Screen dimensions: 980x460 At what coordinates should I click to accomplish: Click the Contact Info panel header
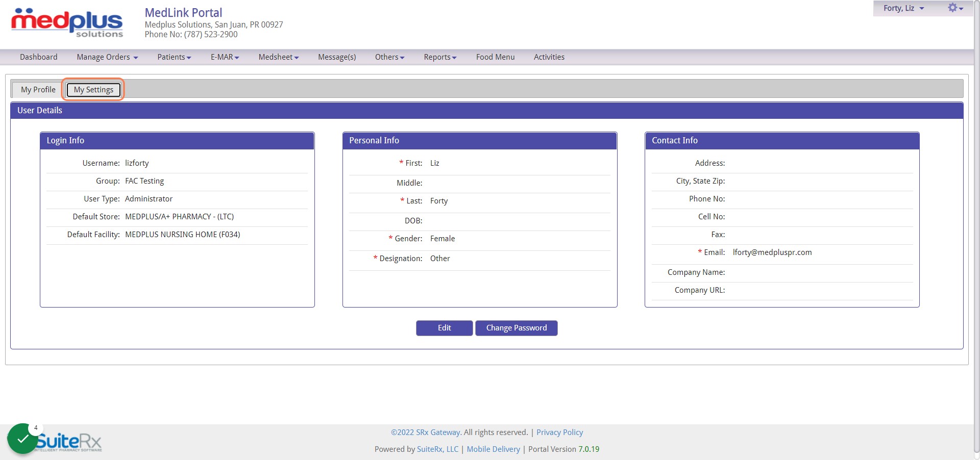tap(782, 141)
